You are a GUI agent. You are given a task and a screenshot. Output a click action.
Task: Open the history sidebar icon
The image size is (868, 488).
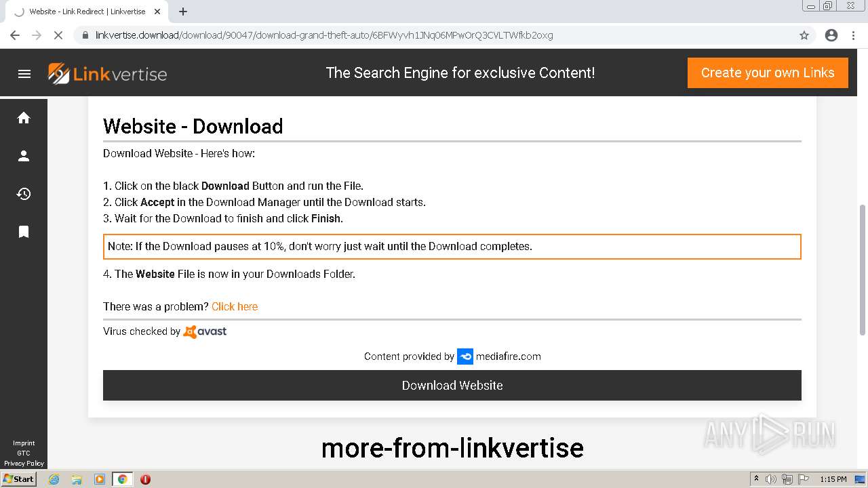tap(24, 194)
